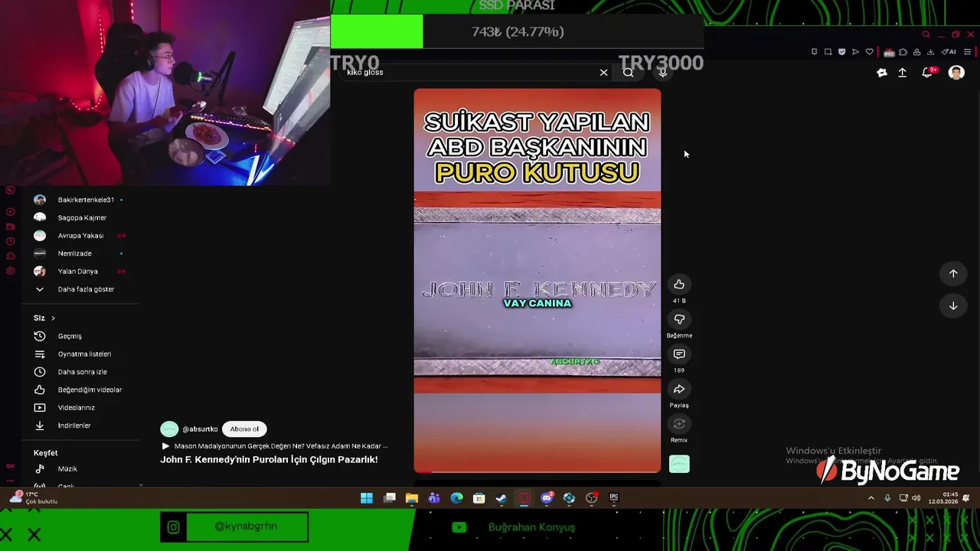Click the Opera toolbar pinboard pin icon

(x=814, y=52)
